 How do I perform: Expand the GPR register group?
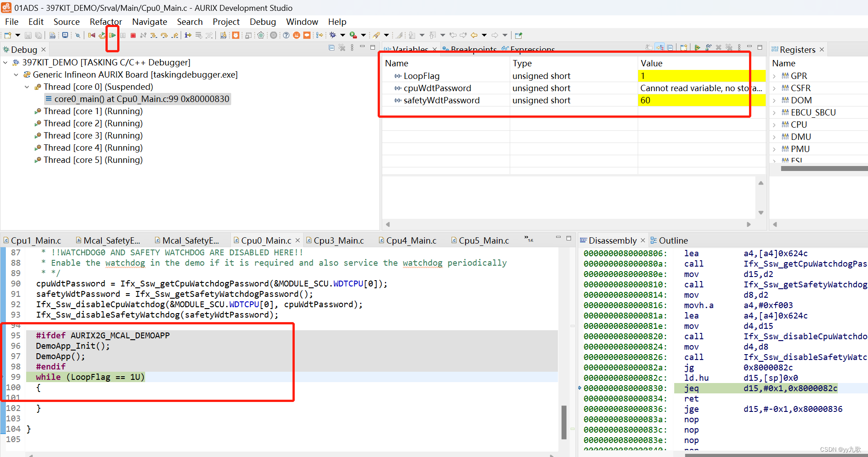pyautogui.click(x=775, y=76)
